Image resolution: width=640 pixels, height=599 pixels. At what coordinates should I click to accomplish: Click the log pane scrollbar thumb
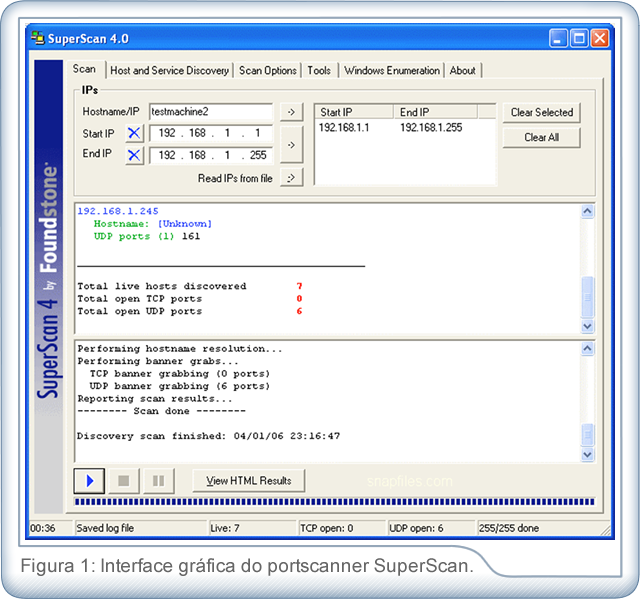587,435
